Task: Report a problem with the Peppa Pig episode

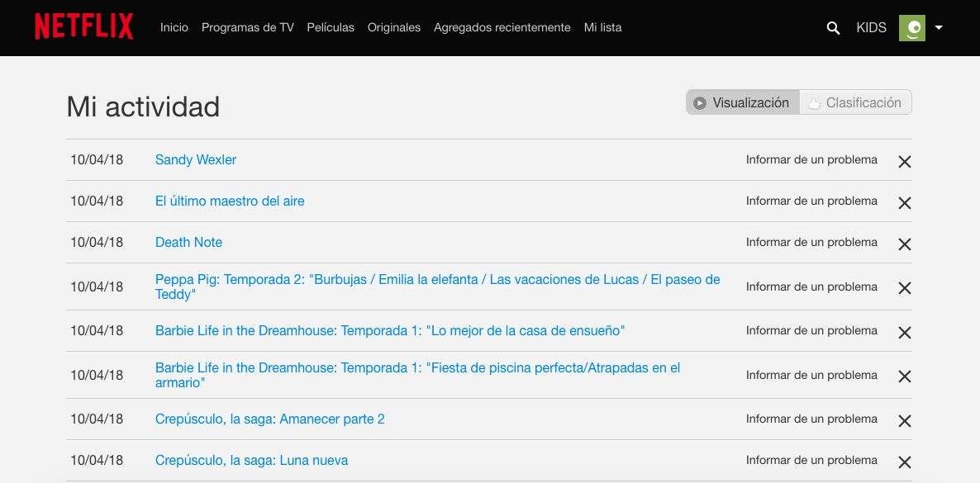Action: click(812, 286)
